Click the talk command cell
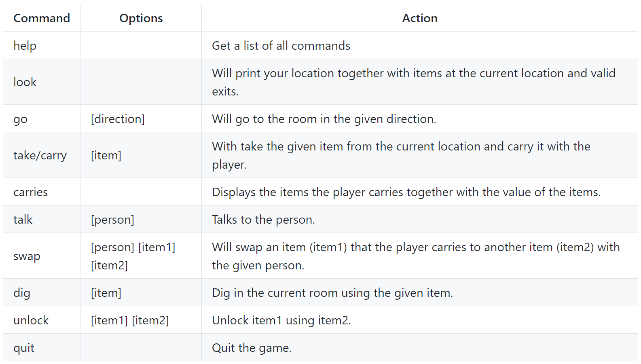This screenshot has width=641, height=364. [x=23, y=220]
